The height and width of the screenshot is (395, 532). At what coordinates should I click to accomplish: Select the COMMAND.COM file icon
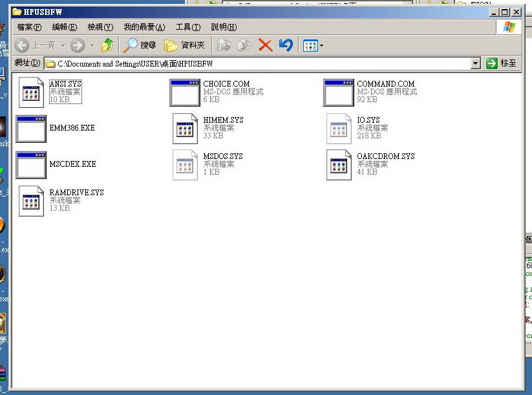click(x=339, y=92)
